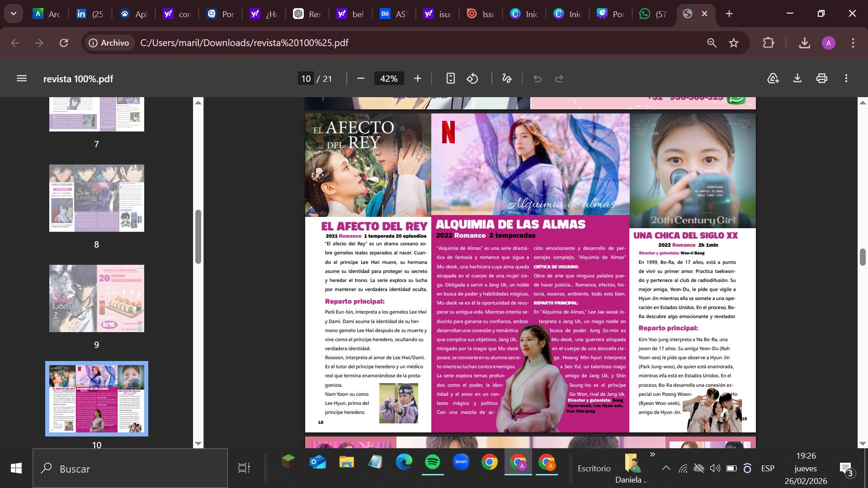Switch to the LinkedIn browser tab

point(90,14)
